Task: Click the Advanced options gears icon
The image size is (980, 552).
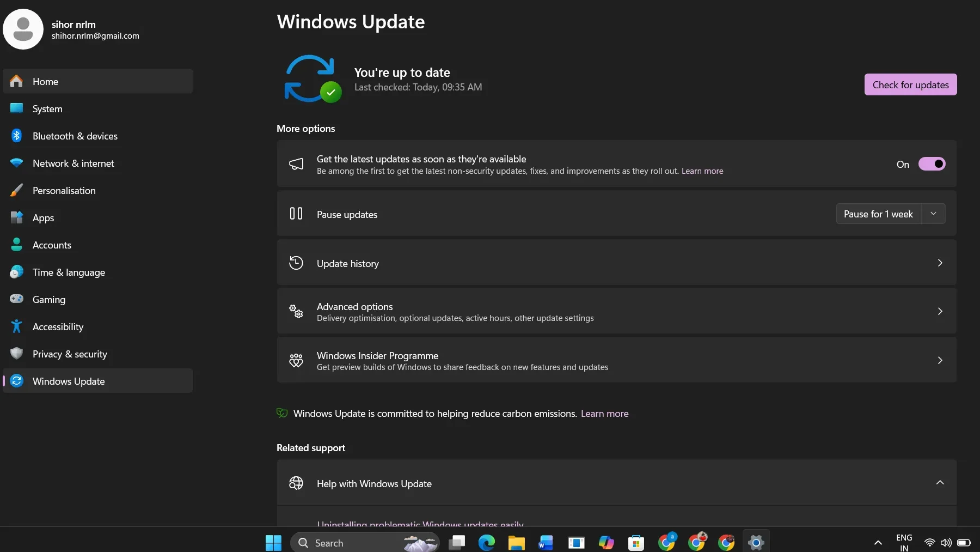Action: coord(296,312)
